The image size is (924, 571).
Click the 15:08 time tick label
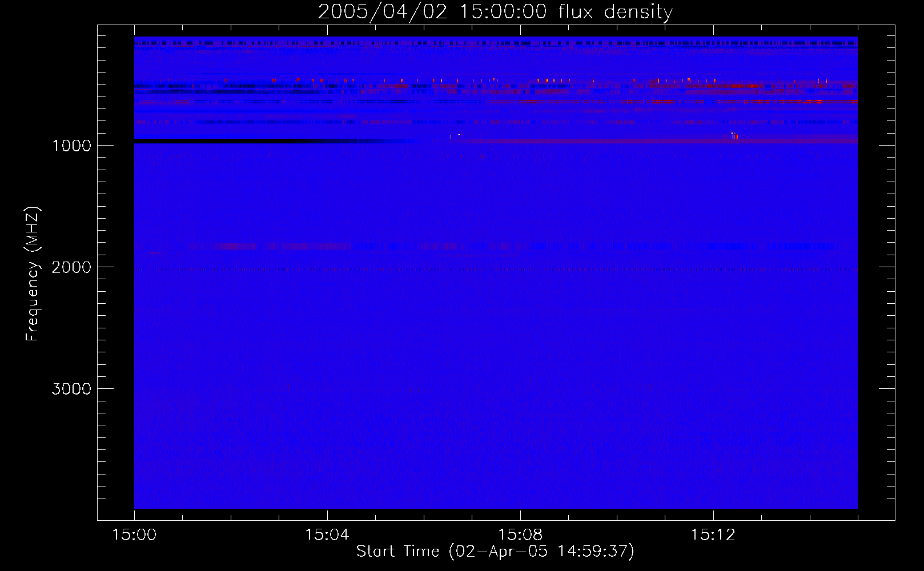point(520,535)
